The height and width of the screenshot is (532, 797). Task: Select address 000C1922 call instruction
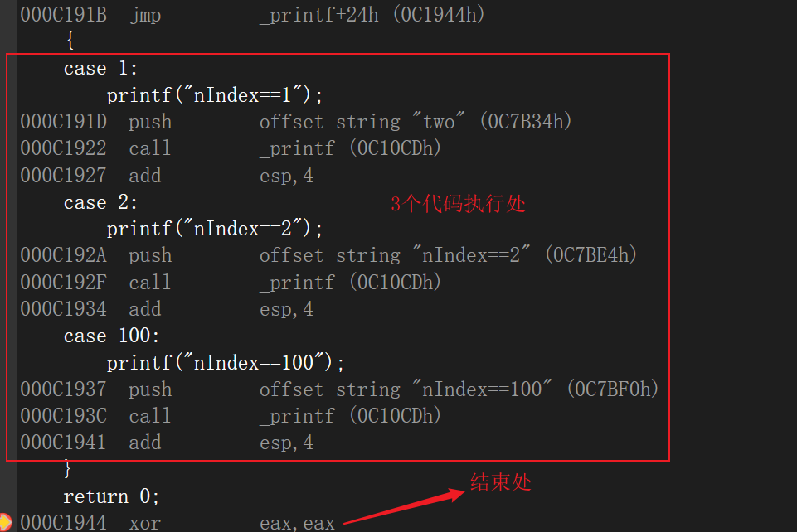point(231,148)
